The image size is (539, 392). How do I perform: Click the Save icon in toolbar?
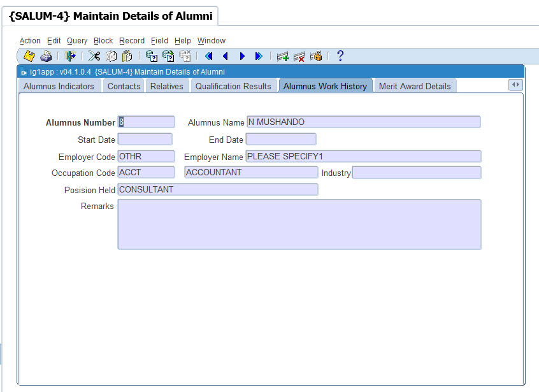tap(29, 56)
